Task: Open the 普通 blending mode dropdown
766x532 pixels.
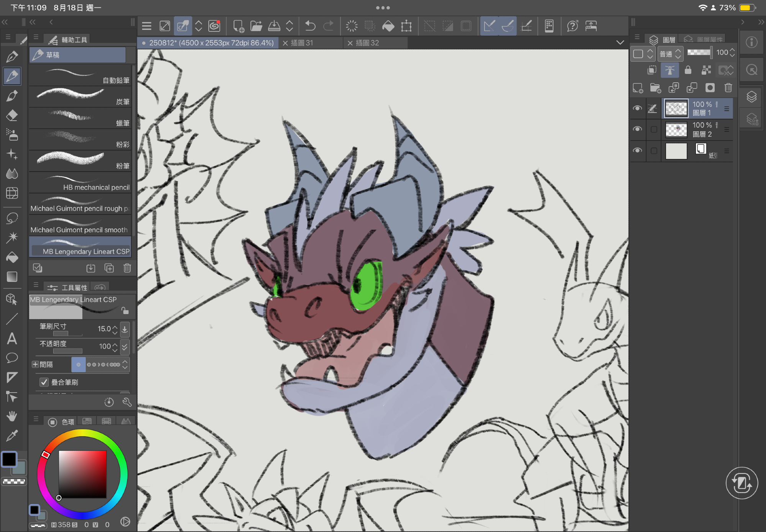Action: pos(670,54)
